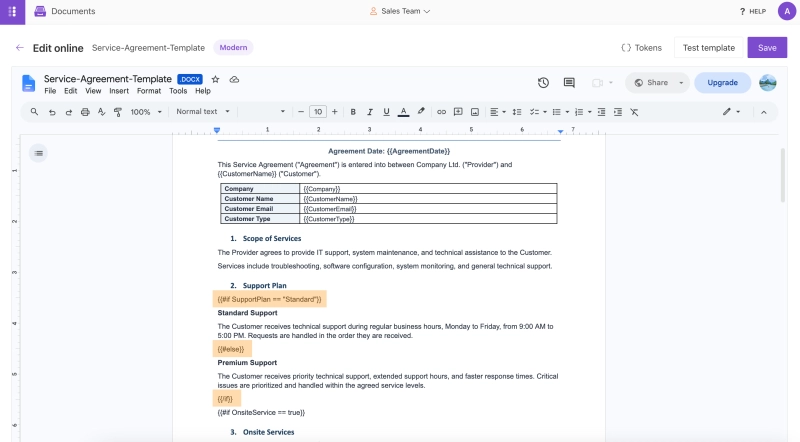Open the text color picker
The height and width of the screenshot is (442, 800).
click(x=404, y=112)
